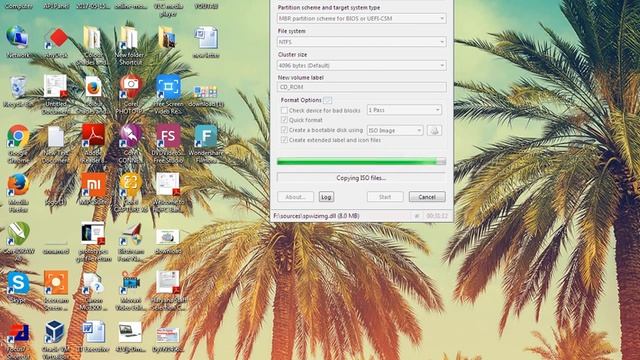Viewport: 640px width, 360px height.
Task: Open the File system NTFS dropdown
Action: [x=361, y=42]
